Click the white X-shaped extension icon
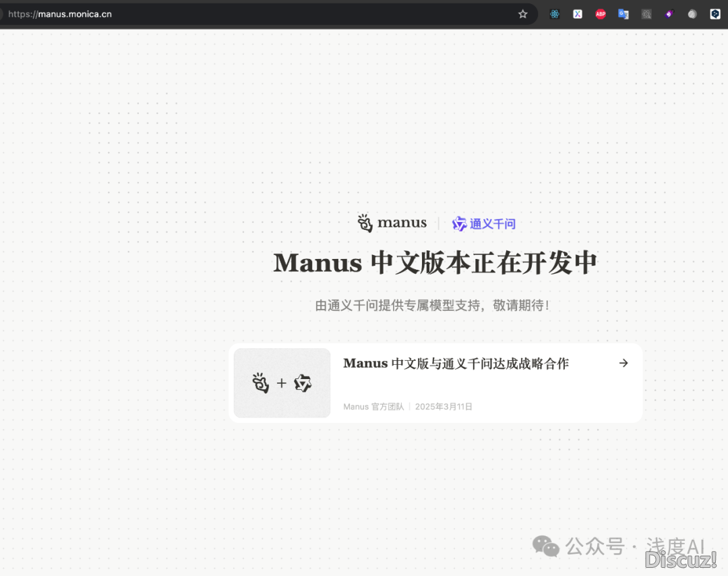 coord(578,14)
